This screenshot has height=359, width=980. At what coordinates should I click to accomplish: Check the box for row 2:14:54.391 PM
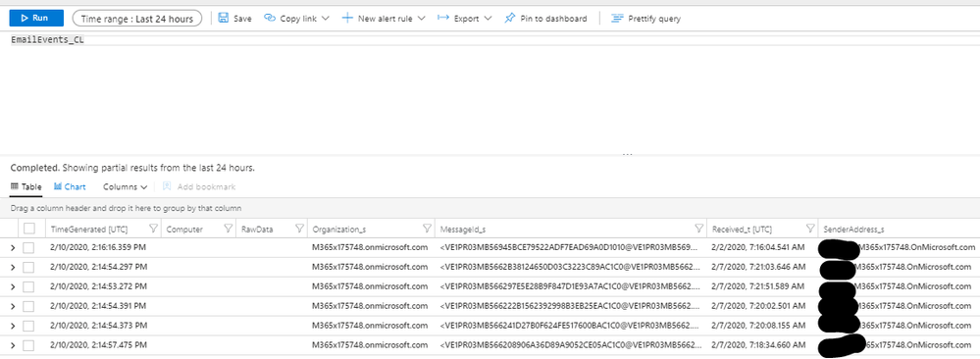pos(28,306)
